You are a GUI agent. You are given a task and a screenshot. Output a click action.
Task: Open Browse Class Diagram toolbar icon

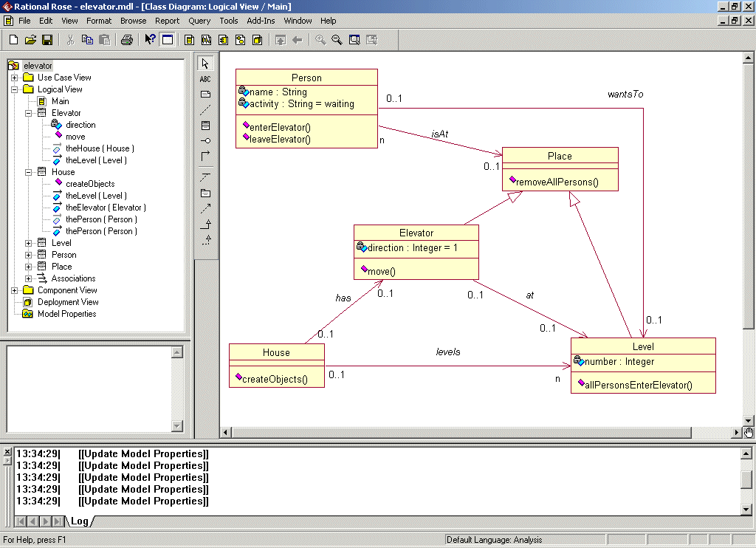(x=190, y=40)
